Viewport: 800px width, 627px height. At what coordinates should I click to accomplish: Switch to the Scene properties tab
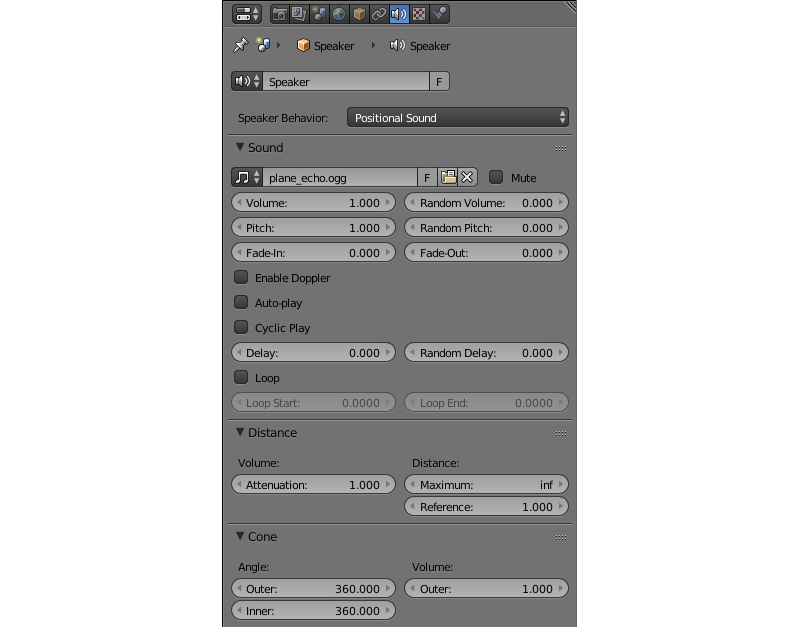coord(319,14)
